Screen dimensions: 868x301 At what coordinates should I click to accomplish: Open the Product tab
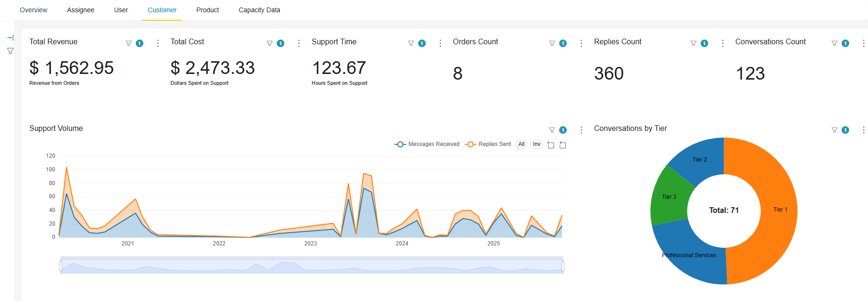pyautogui.click(x=207, y=10)
